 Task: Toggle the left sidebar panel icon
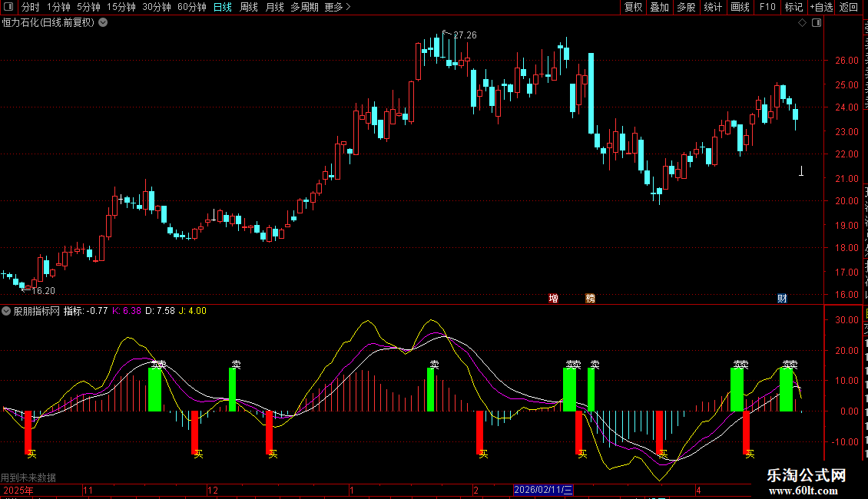click(x=8, y=7)
